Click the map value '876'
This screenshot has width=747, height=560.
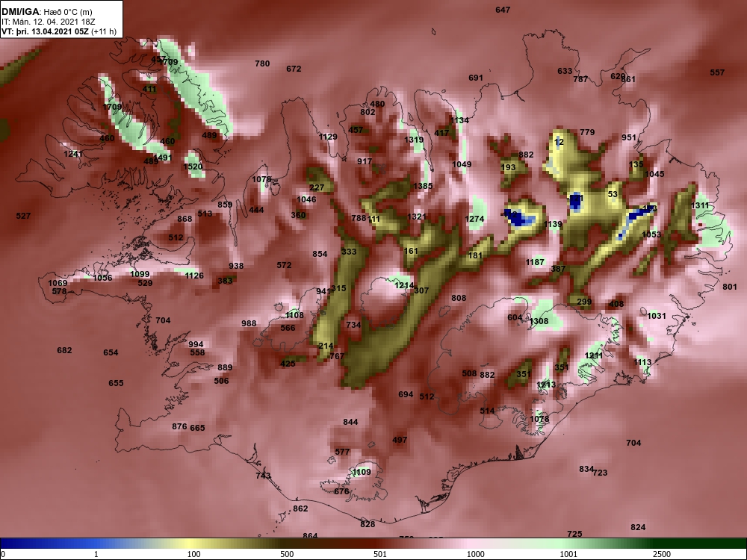[179, 426]
